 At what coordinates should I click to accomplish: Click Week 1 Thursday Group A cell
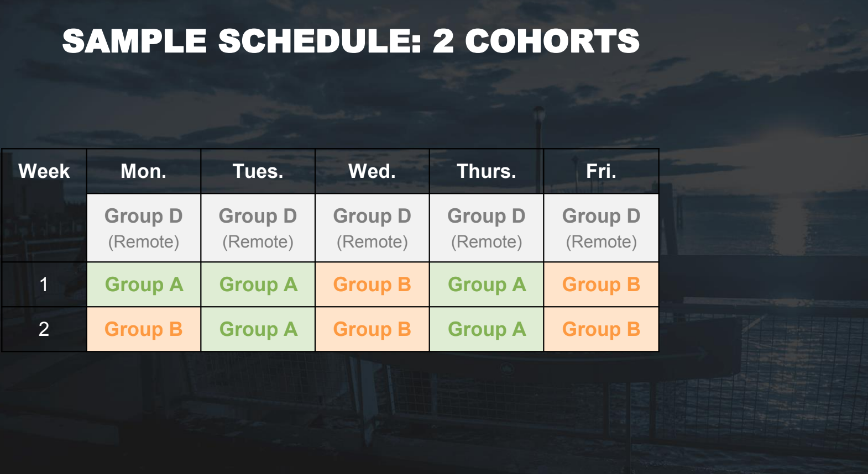[487, 285]
